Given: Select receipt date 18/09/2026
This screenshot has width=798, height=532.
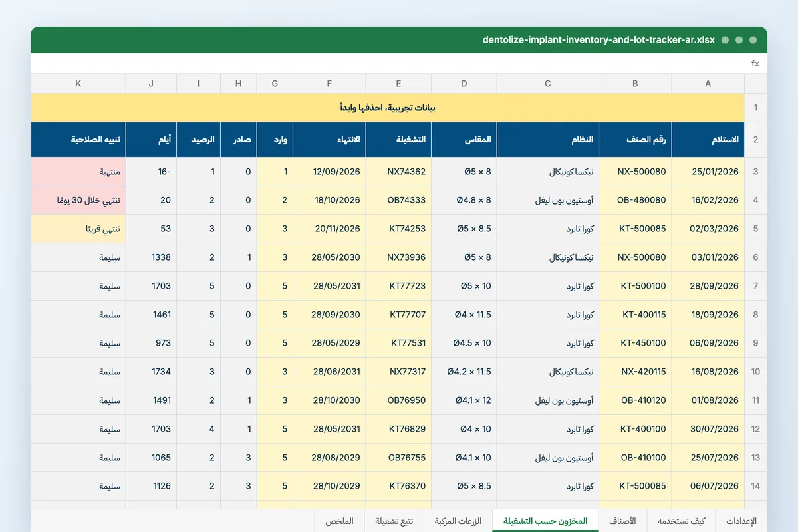Looking at the screenshot, I should [x=708, y=315].
